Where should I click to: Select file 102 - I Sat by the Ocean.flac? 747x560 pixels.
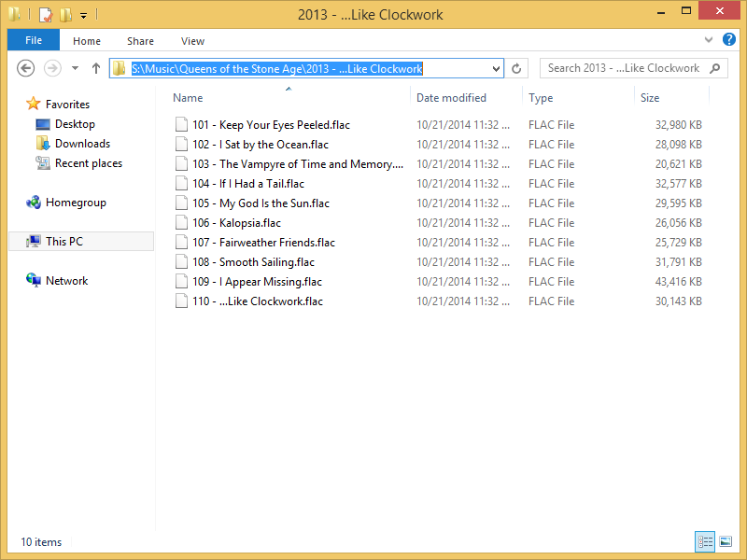click(x=261, y=145)
